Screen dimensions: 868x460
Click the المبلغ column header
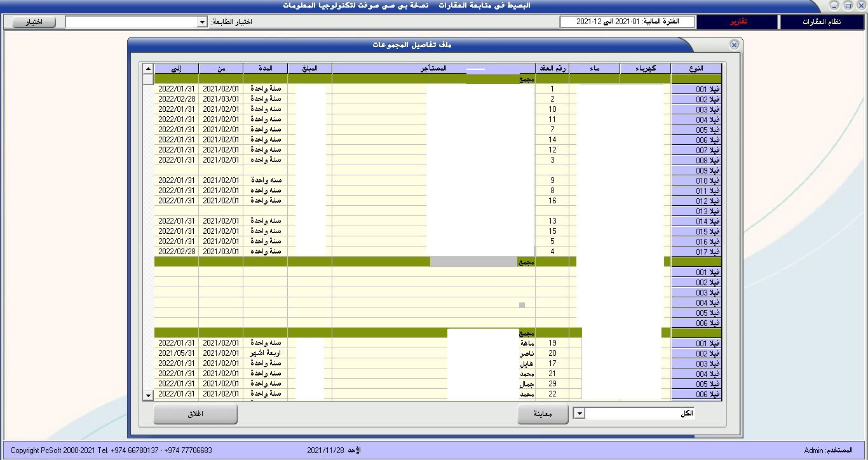point(309,69)
